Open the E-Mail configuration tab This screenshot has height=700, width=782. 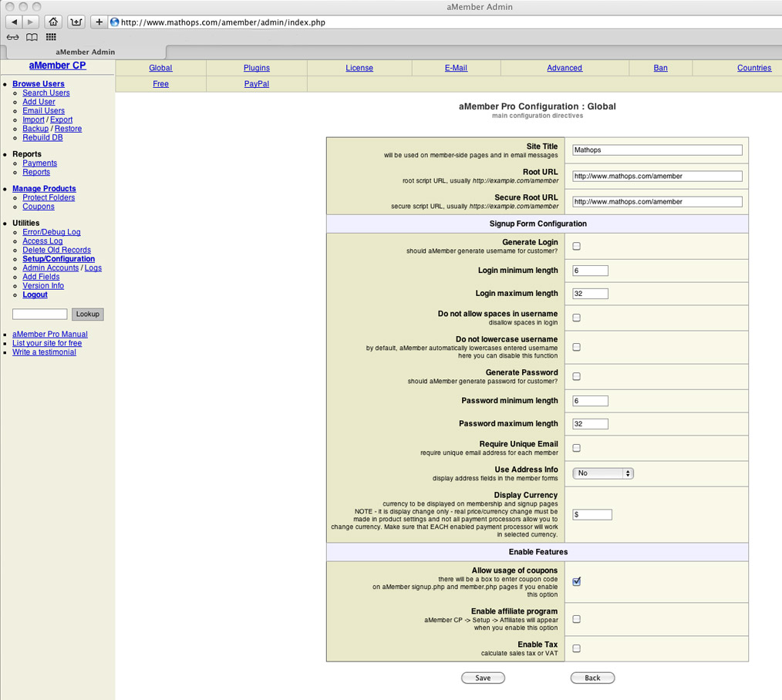pyautogui.click(x=456, y=68)
